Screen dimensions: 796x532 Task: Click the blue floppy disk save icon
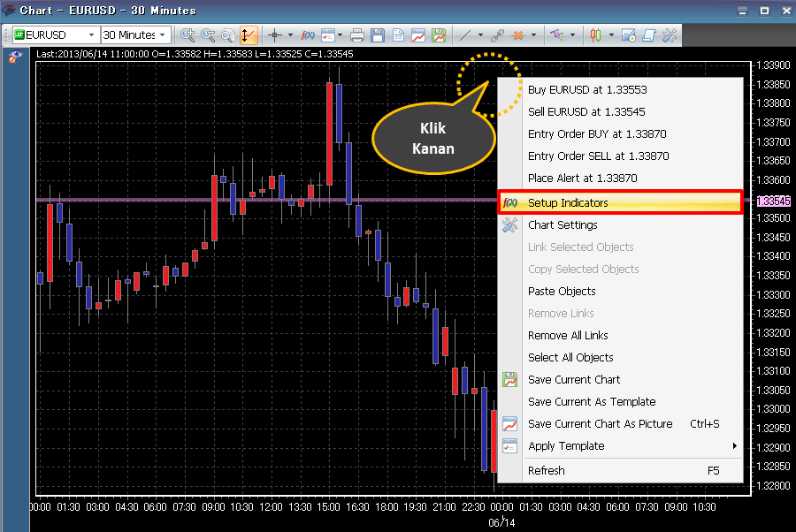[x=378, y=35]
